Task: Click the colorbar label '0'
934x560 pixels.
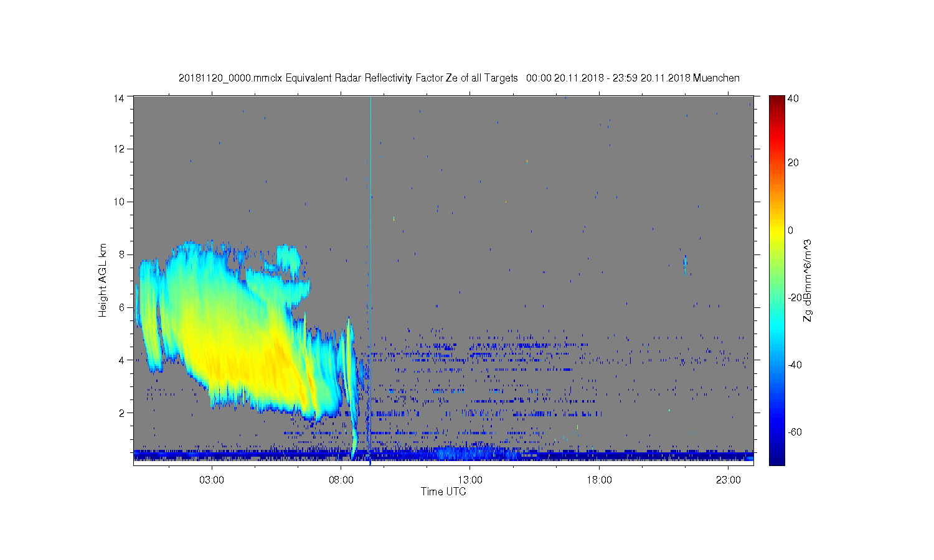Action: click(x=791, y=230)
